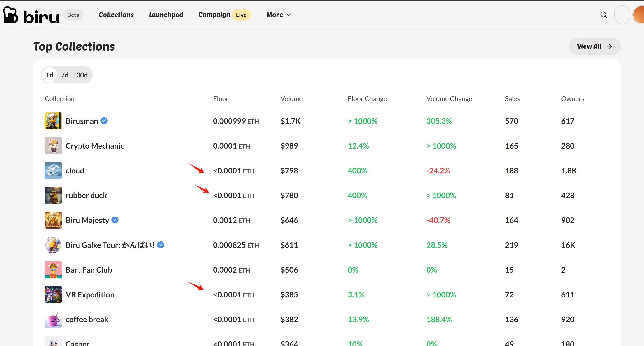Click the empty circle button beside avatar
The image size is (644, 346).
622,15
